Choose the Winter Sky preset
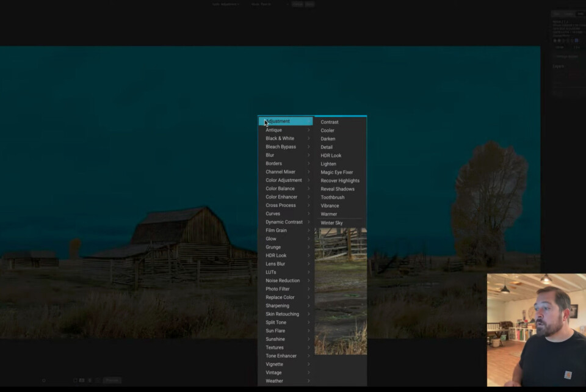The height and width of the screenshot is (392, 586). [331, 223]
